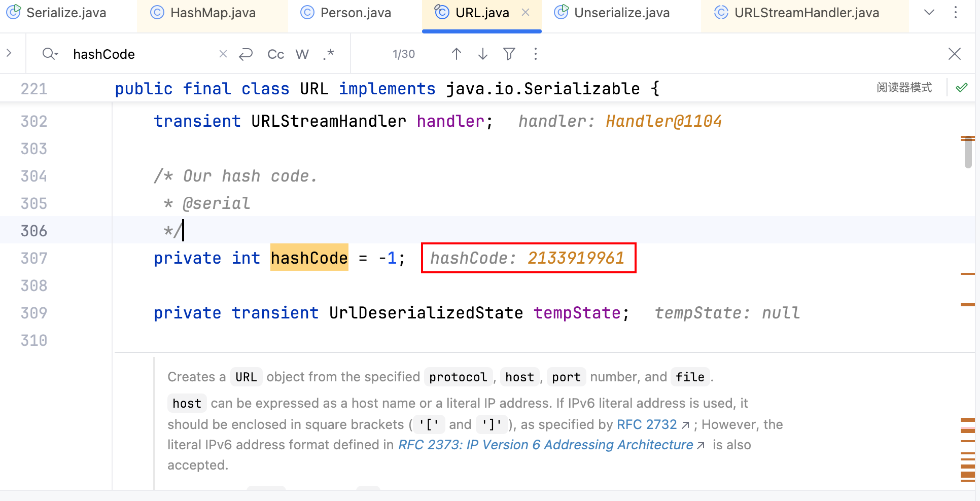This screenshot has width=980, height=501.
Task: Open the search filter funnel options
Action: (x=509, y=54)
